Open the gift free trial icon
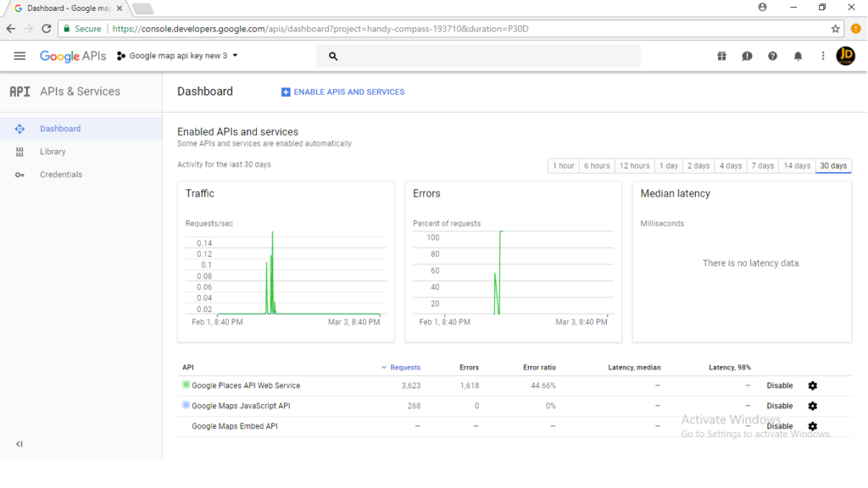868x488 pixels. 722,56
